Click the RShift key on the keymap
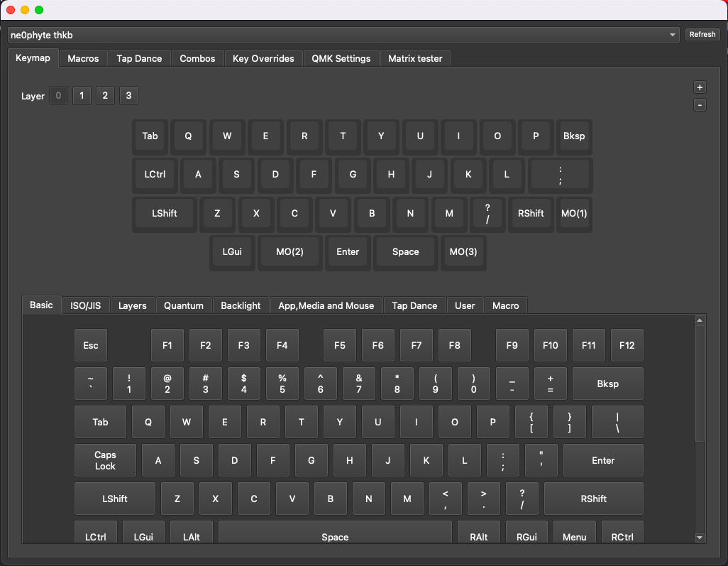Viewport: 728px width, 566px height. [531, 214]
